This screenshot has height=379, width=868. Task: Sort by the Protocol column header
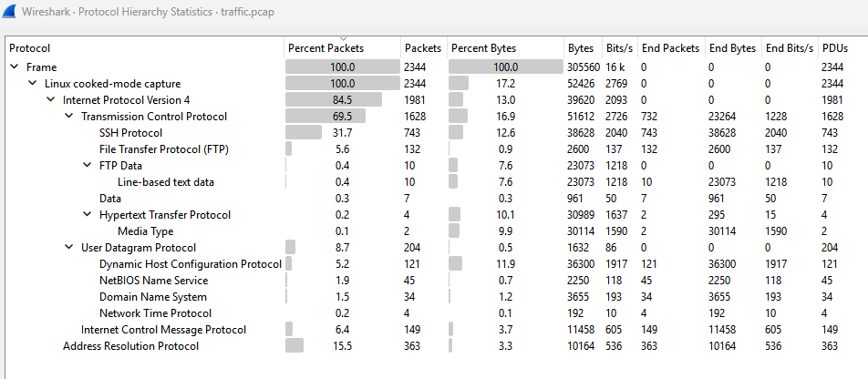click(30, 48)
